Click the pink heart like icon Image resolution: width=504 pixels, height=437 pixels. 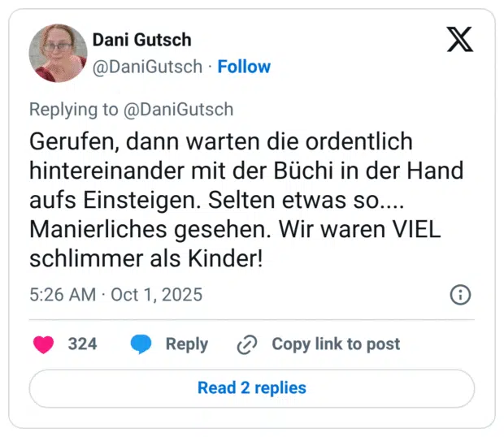(43, 344)
